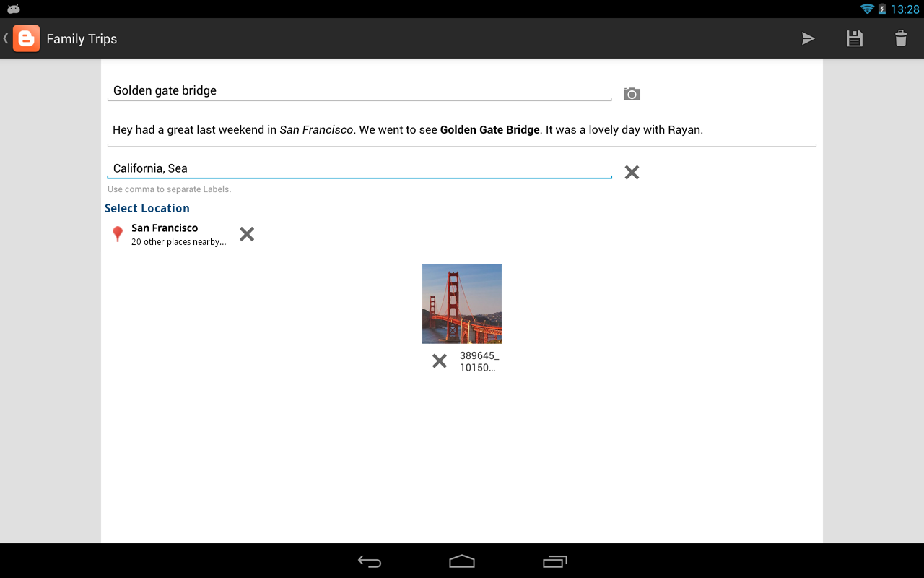Tap the back chevron beside the Blogger icon
Image resolution: width=924 pixels, height=578 pixels.
[6, 38]
